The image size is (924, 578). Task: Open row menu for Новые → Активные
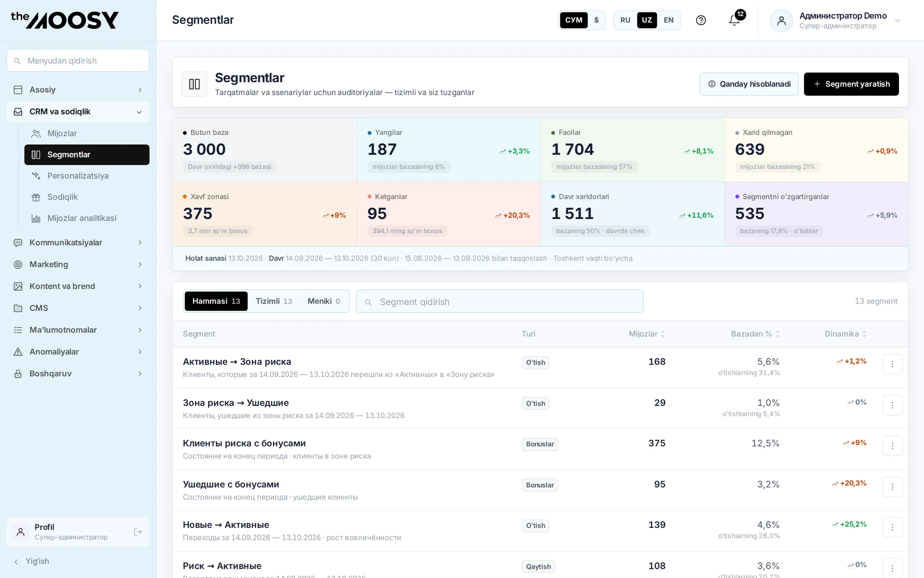(x=892, y=527)
